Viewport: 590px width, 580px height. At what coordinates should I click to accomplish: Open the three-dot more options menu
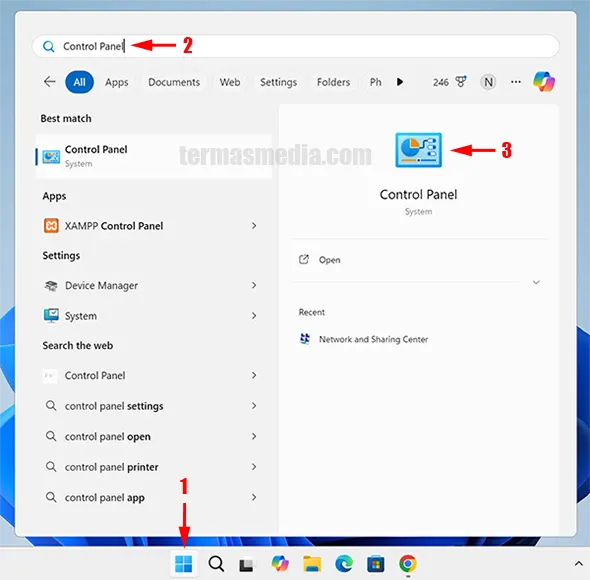point(516,82)
